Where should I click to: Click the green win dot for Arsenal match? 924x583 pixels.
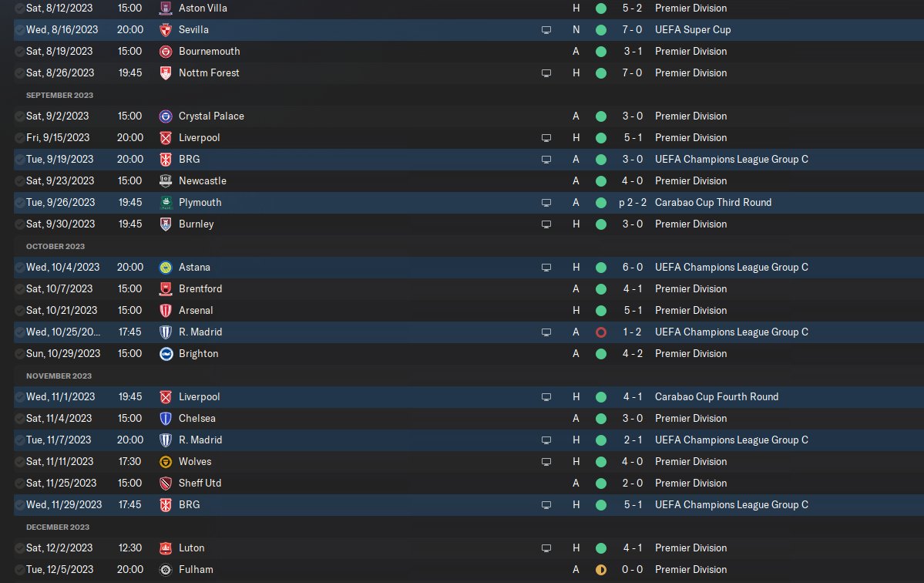(601, 311)
